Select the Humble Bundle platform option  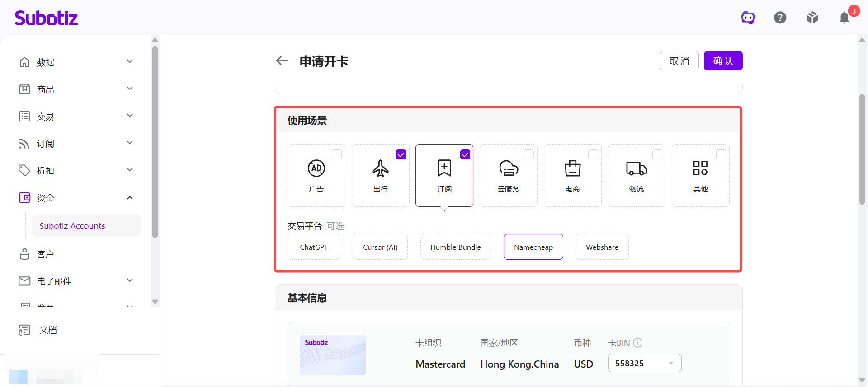[456, 247]
